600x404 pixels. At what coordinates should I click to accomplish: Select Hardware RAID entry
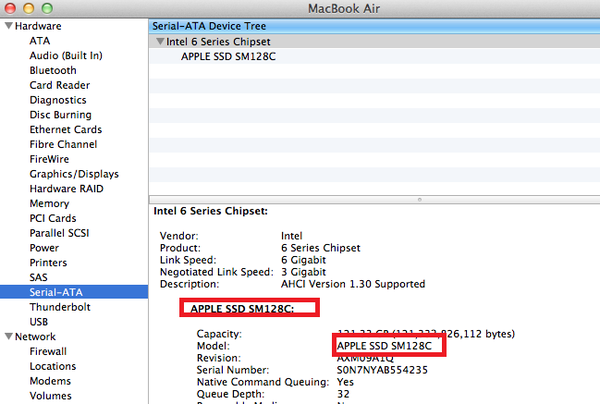[67, 189]
